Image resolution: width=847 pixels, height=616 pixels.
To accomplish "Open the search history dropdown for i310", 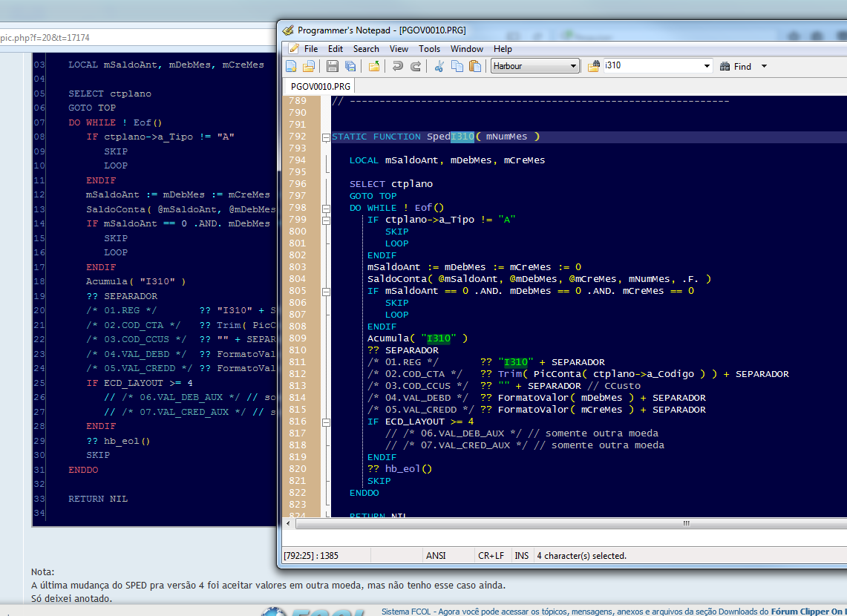I will coord(707,66).
